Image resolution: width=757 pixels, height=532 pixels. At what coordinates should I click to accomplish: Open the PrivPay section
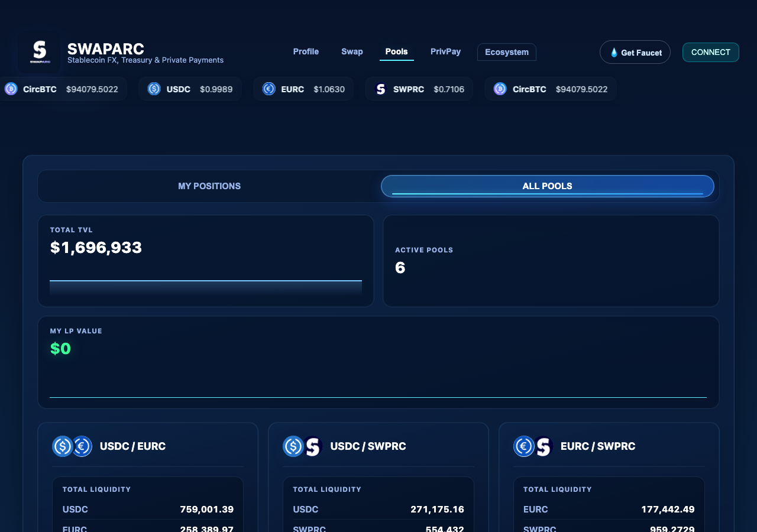445,51
